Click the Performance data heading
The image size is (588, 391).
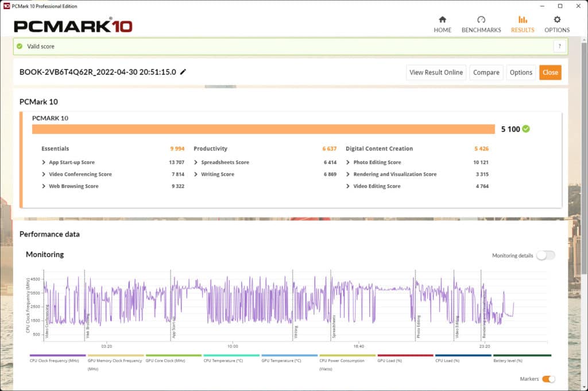click(49, 234)
